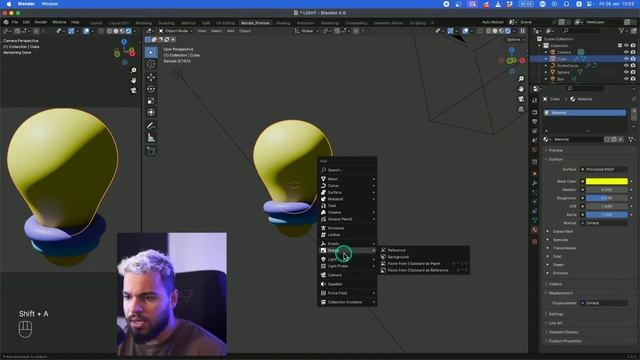640x360 pixels.
Task: Select the Measure tool
Action: (151, 138)
